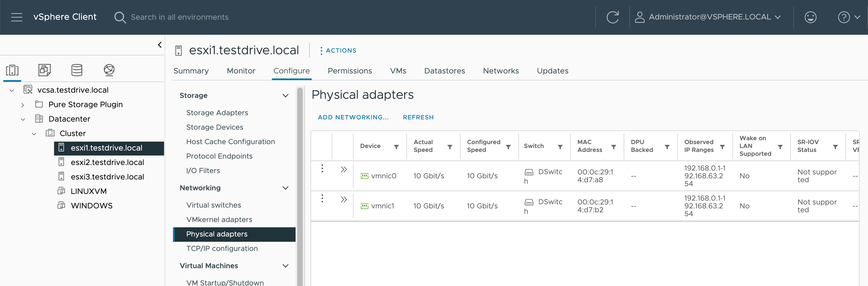Open the Datastores tab
The image size is (868, 286).
pos(444,71)
